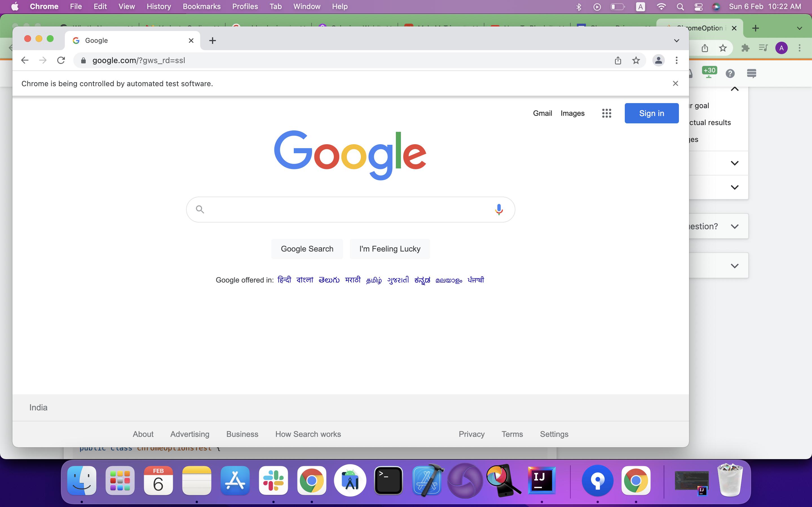Expand the question section chevron in the sidebar
Viewport: 812px width, 507px height.
click(734, 226)
